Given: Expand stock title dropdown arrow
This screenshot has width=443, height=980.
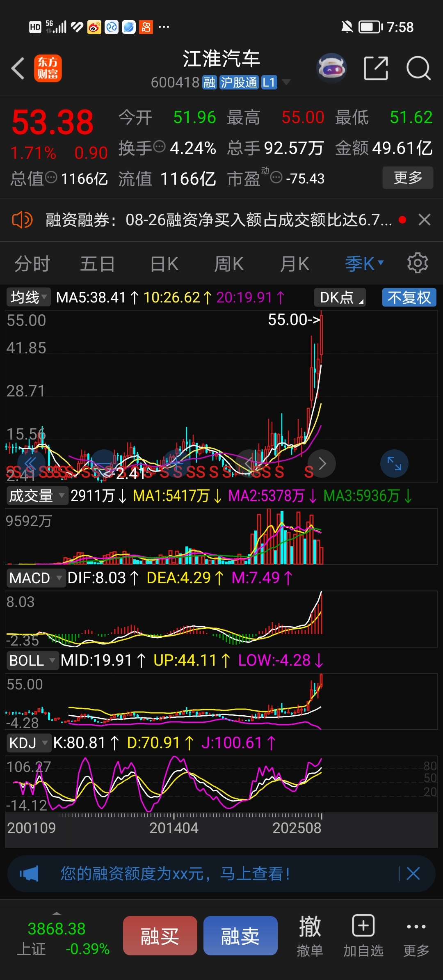Looking at the screenshot, I should click(x=286, y=82).
